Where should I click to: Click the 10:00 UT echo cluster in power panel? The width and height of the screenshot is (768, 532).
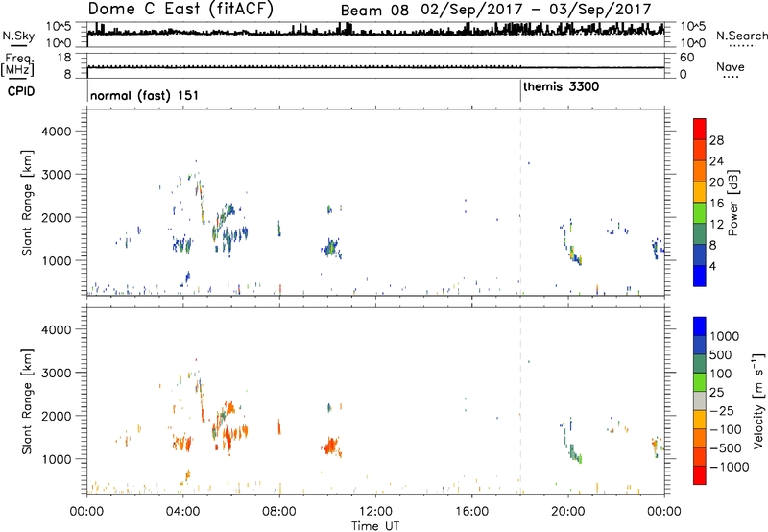[x=331, y=248]
